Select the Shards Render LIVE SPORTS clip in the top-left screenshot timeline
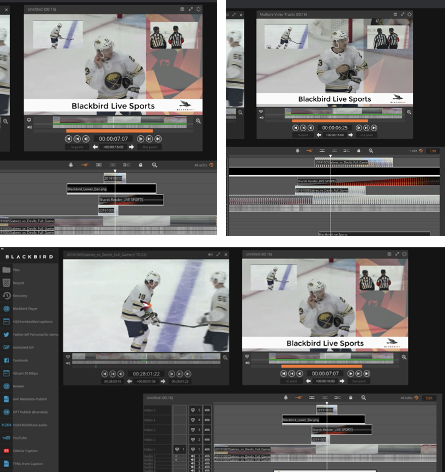Viewport: 445px width, 472px height. (x=131, y=200)
